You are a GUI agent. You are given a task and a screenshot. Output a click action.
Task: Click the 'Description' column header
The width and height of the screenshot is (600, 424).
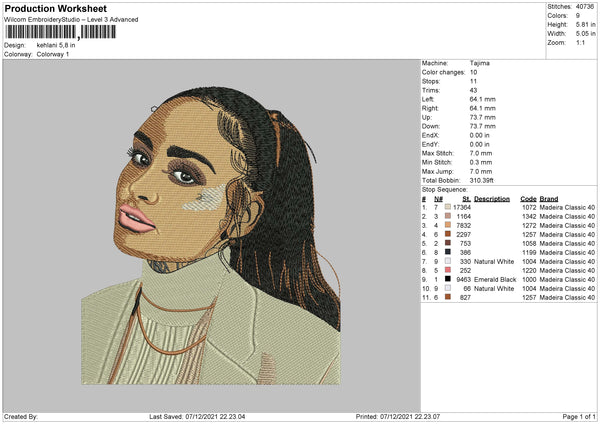pyautogui.click(x=492, y=199)
